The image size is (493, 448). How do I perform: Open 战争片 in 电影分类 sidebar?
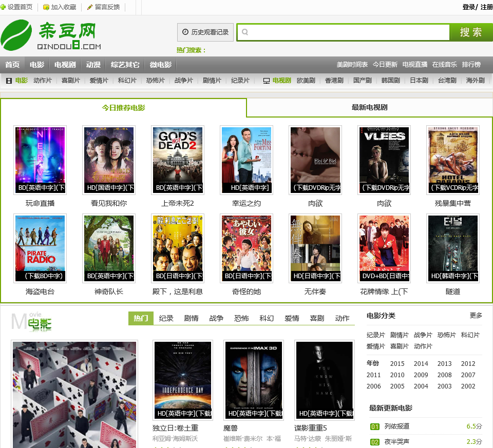pyautogui.click(x=423, y=335)
